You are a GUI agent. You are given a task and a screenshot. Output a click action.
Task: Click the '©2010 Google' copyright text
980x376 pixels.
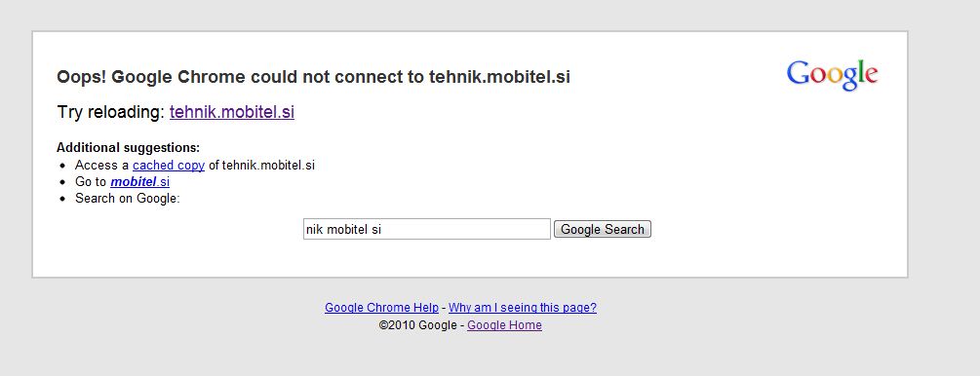417,325
